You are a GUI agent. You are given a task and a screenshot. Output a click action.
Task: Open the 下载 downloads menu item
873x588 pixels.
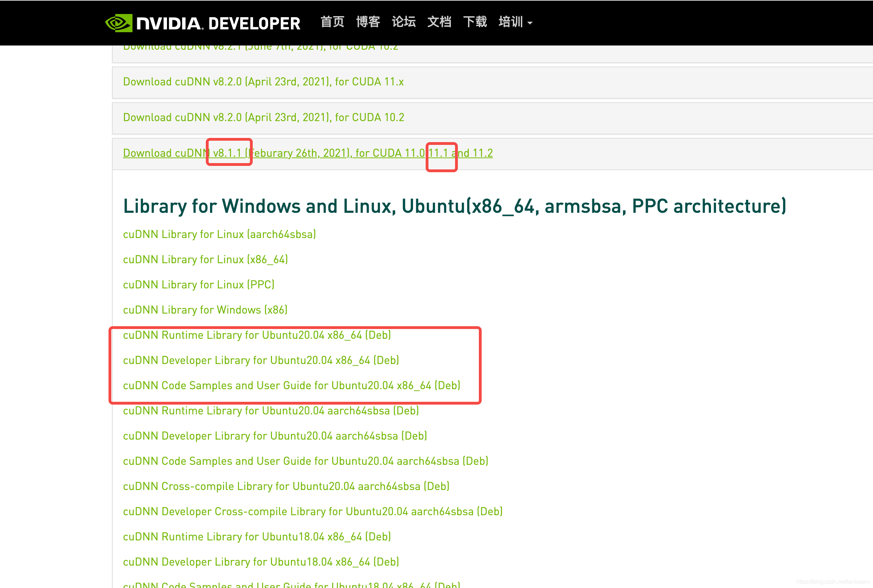click(x=475, y=22)
